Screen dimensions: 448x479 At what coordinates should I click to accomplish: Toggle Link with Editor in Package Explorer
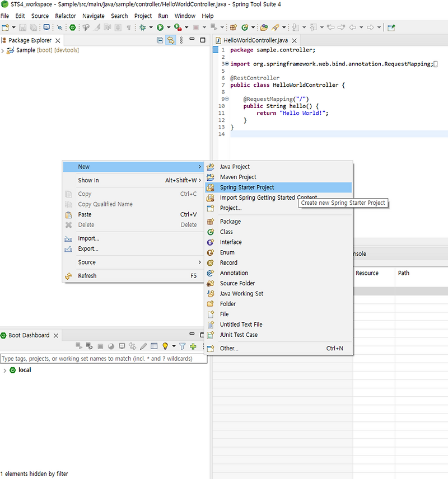pos(170,40)
